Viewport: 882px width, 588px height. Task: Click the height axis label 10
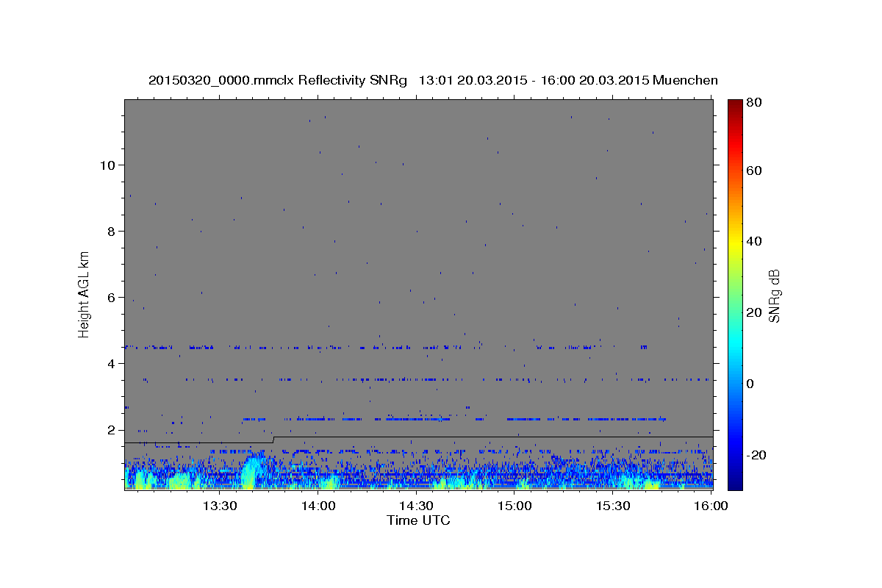[x=107, y=165]
